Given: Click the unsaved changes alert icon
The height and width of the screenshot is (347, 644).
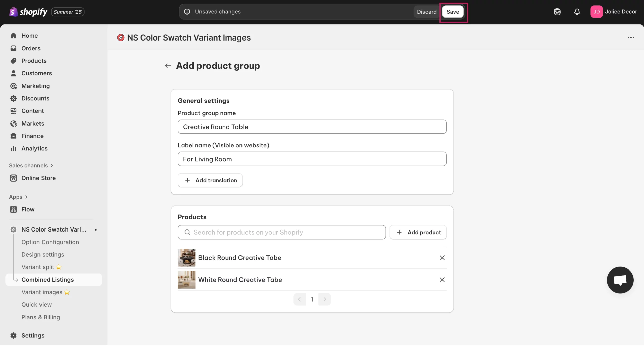Looking at the screenshot, I should [187, 12].
